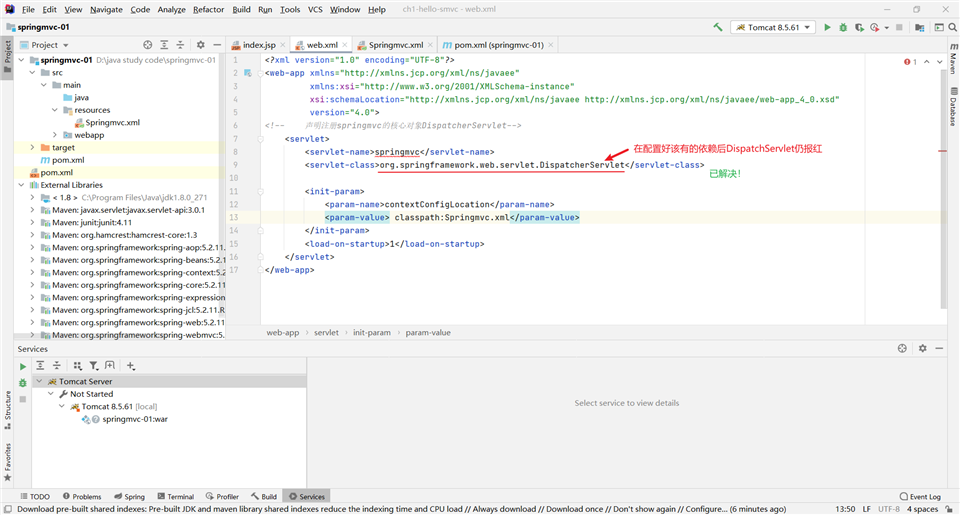Image resolution: width=960 pixels, height=515 pixels.
Task: Toggle the Favorites side tool window
Action: pos(7,462)
